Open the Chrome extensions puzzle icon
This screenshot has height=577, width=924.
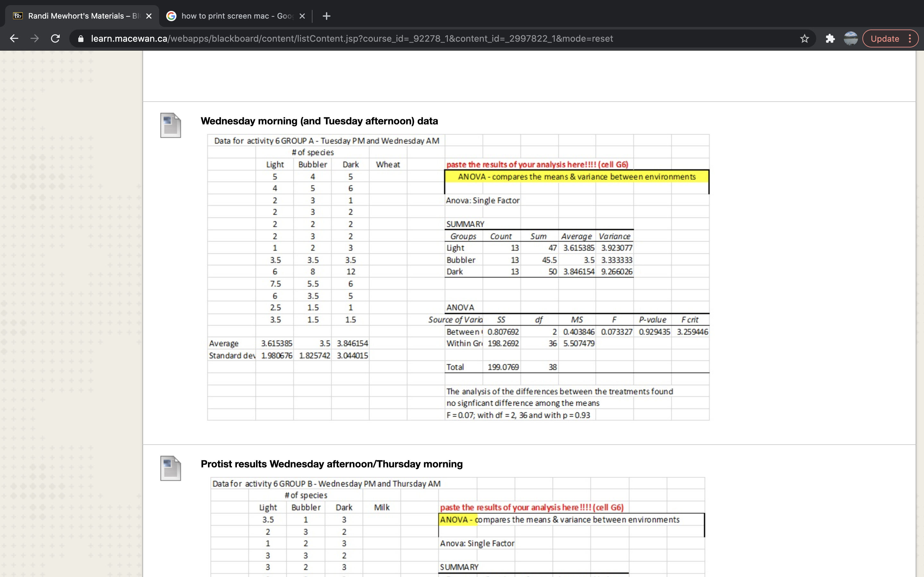point(830,38)
